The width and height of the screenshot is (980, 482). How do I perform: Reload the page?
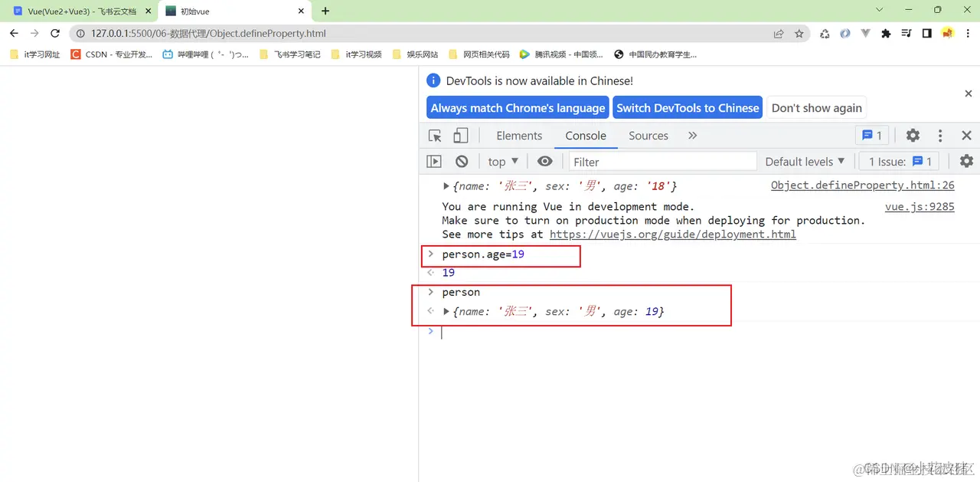pos(55,34)
